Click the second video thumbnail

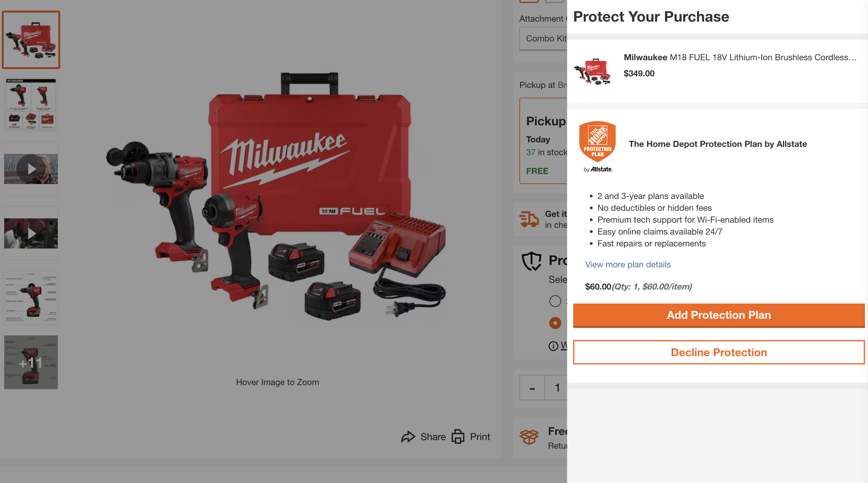tap(31, 233)
